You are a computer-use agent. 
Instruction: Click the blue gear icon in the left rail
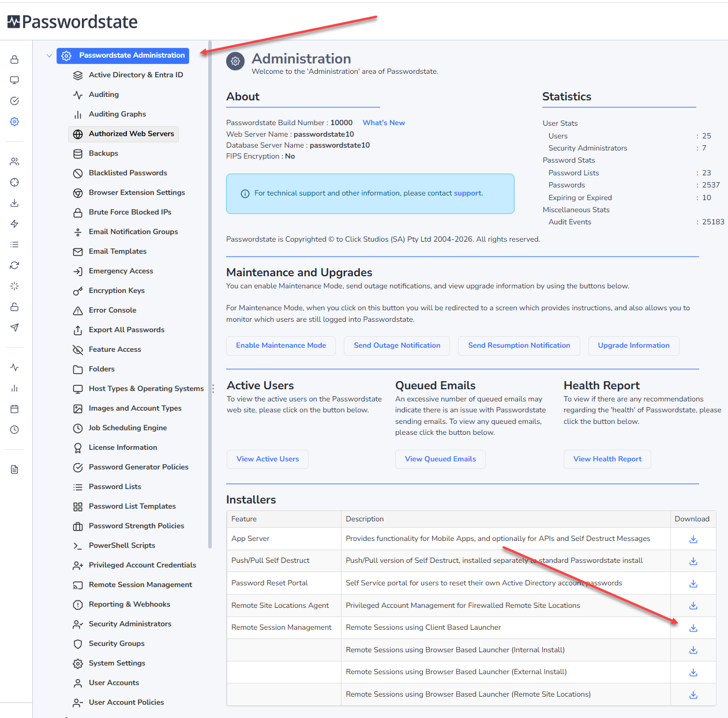coord(14,122)
